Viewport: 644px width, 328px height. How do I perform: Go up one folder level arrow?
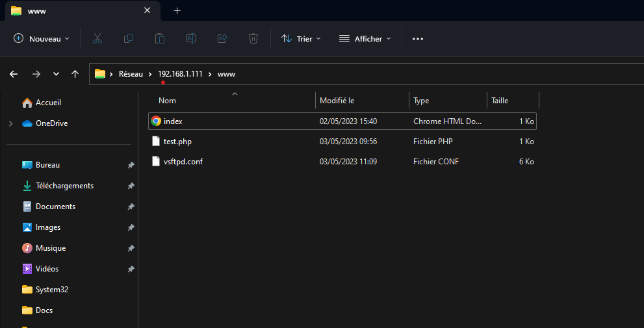click(x=75, y=74)
